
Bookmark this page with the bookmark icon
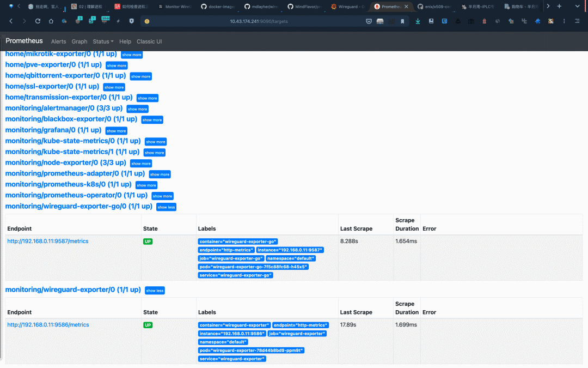(x=402, y=21)
